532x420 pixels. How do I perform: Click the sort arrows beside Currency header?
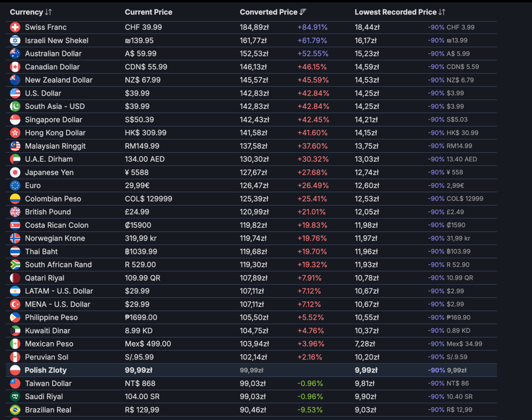pos(48,12)
